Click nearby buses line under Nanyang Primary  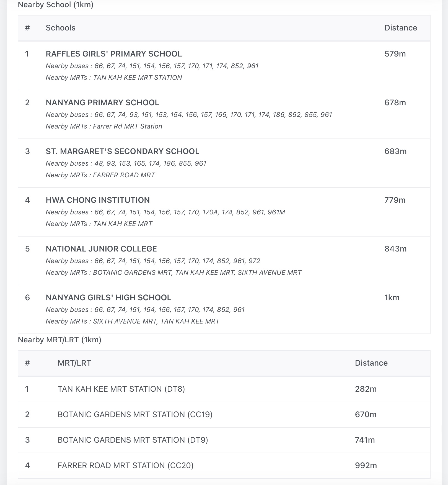click(x=189, y=115)
